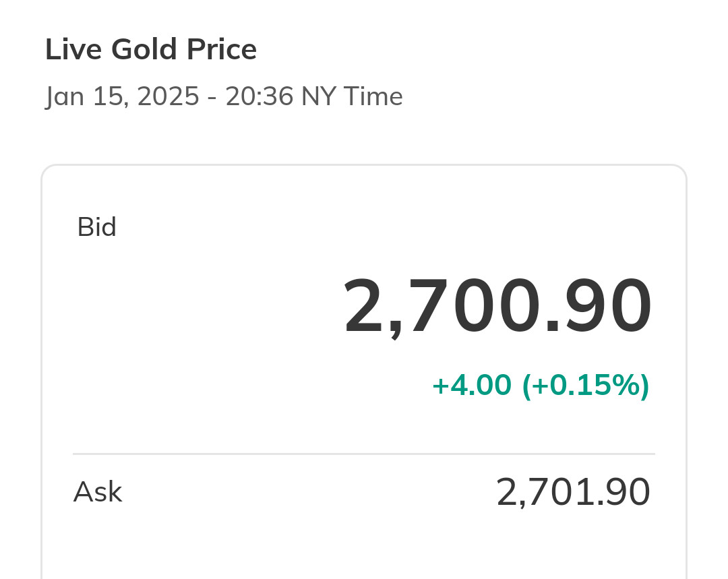
Task: Click the empty card area below Ask
Action: [364, 546]
